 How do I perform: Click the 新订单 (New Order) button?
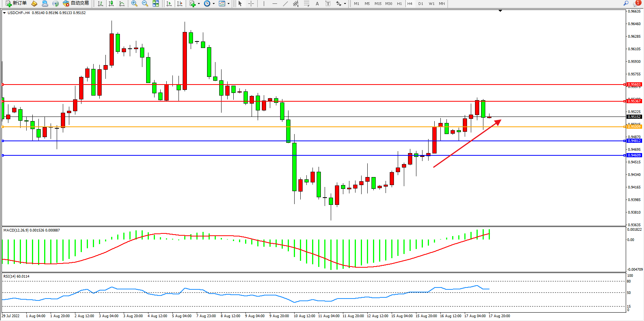point(16,3)
